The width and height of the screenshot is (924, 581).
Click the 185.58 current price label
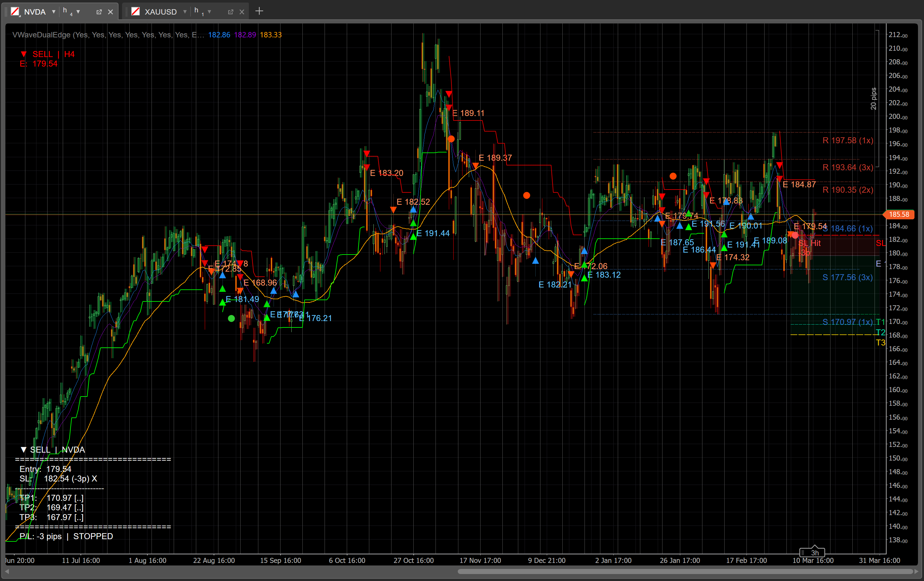[x=899, y=215]
